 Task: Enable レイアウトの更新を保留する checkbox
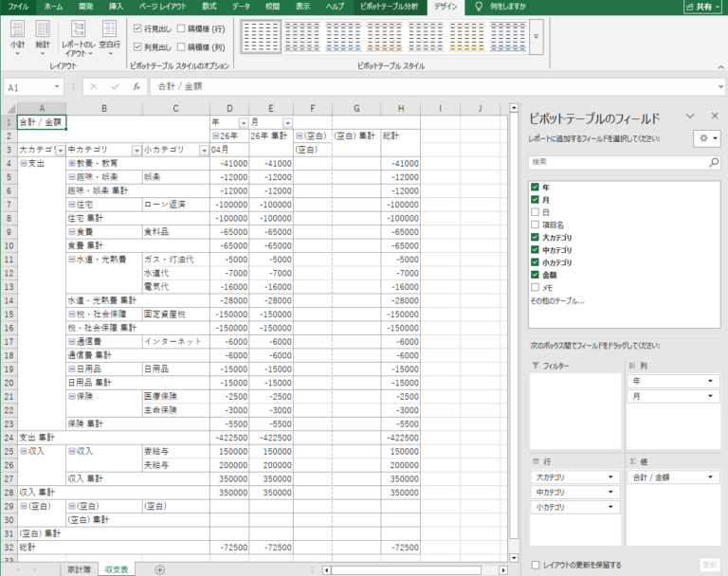click(x=536, y=565)
